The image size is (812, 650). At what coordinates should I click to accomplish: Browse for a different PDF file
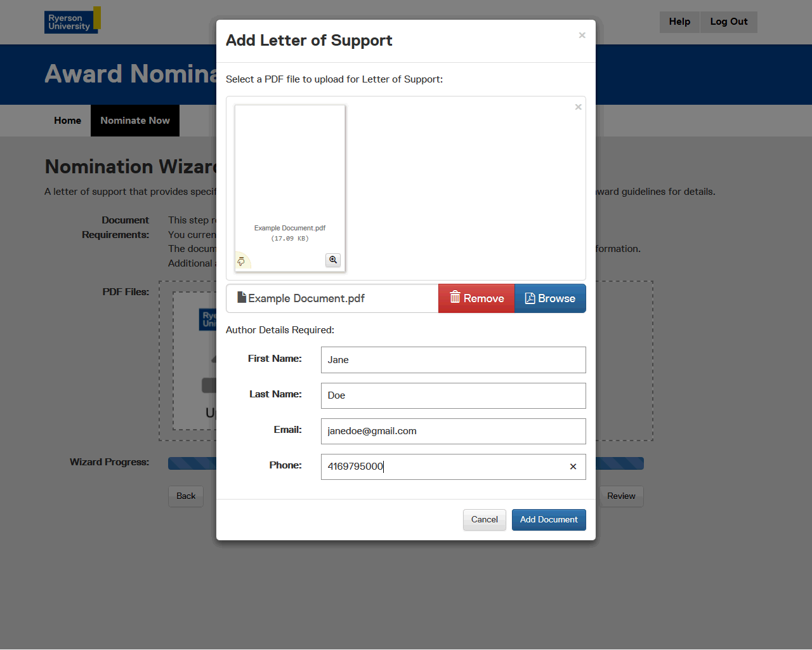click(x=550, y=298)
